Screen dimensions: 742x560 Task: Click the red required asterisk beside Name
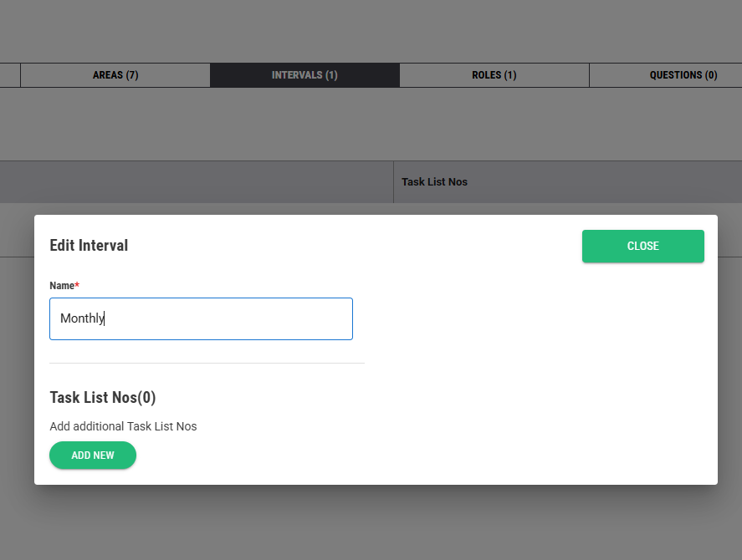(x=78, y=285)
